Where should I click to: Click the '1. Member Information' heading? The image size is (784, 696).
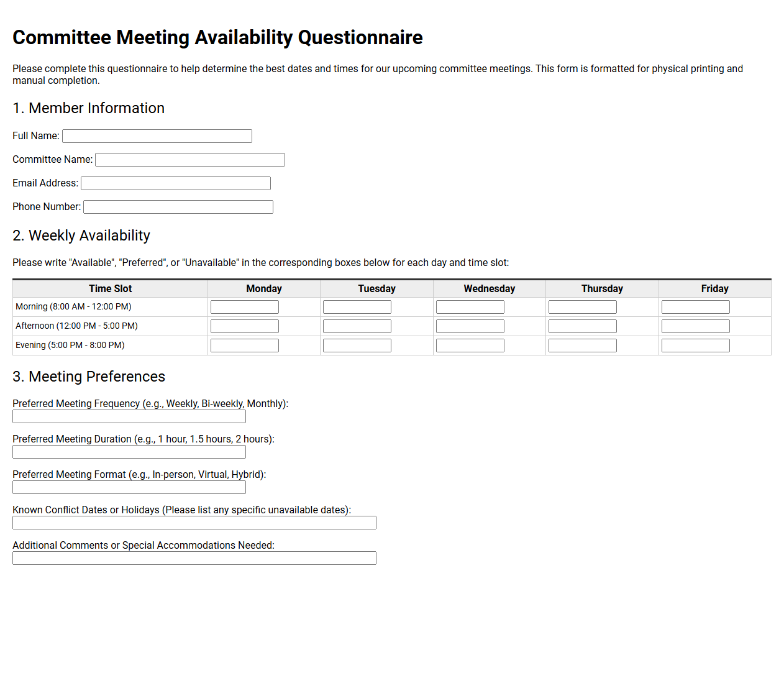click(89, 108)
